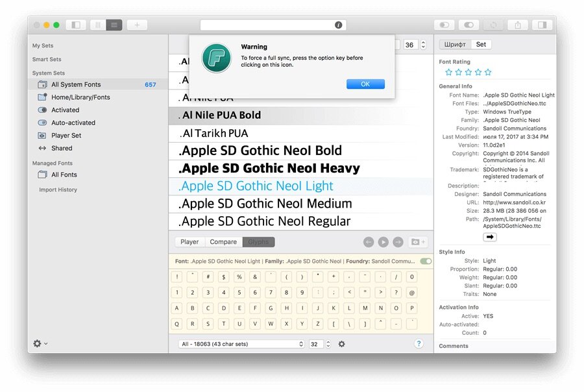Click the plus add button in toolbar
Screen dimensions: 584x392
pos(137,25)
